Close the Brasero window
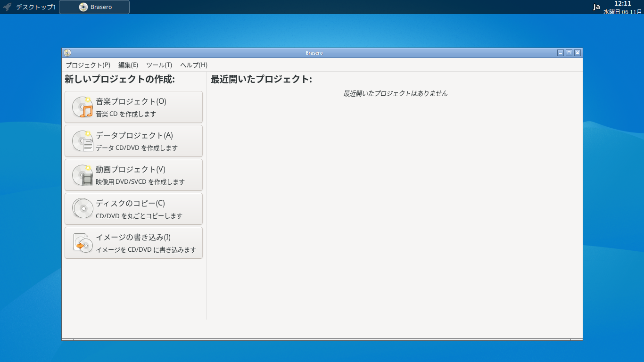The image size is (644, 362). 578,53
